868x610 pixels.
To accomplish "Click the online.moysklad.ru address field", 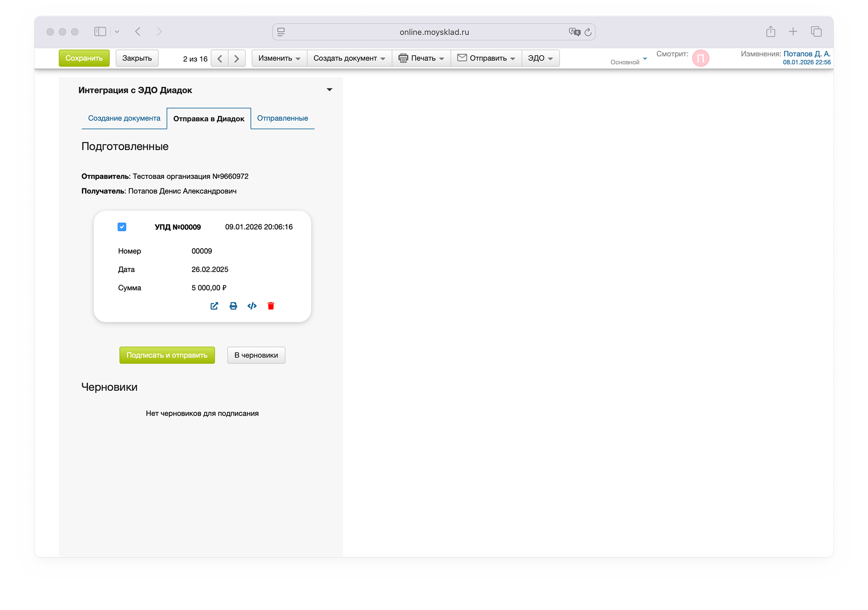I will pyautogui.click(x=434, y=32).
